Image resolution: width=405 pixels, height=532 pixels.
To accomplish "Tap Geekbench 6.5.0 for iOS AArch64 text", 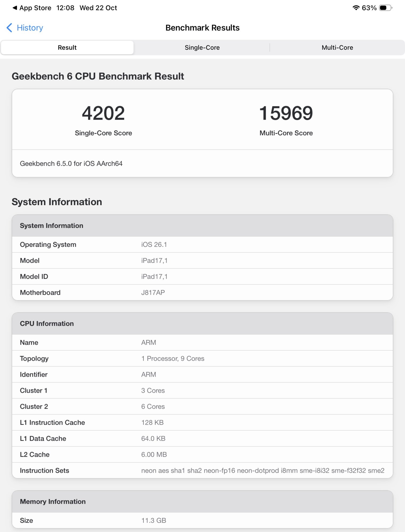I will pyautogui.click(x=71, y=164).
